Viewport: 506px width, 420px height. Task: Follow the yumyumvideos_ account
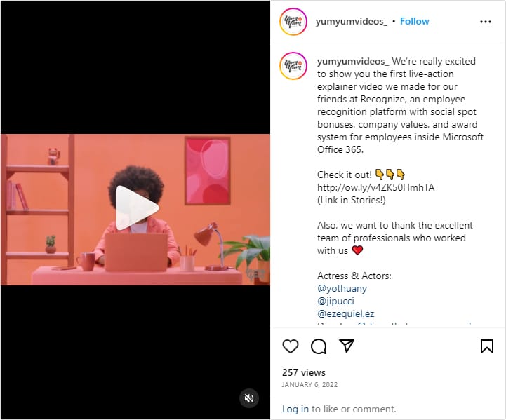pos(414,21)
